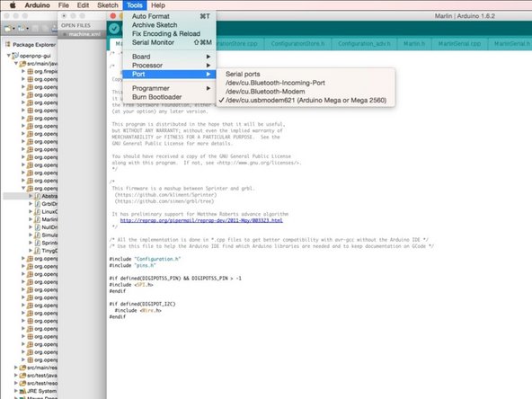
Task: Open the Help menu
Action: tap(158, 5)
